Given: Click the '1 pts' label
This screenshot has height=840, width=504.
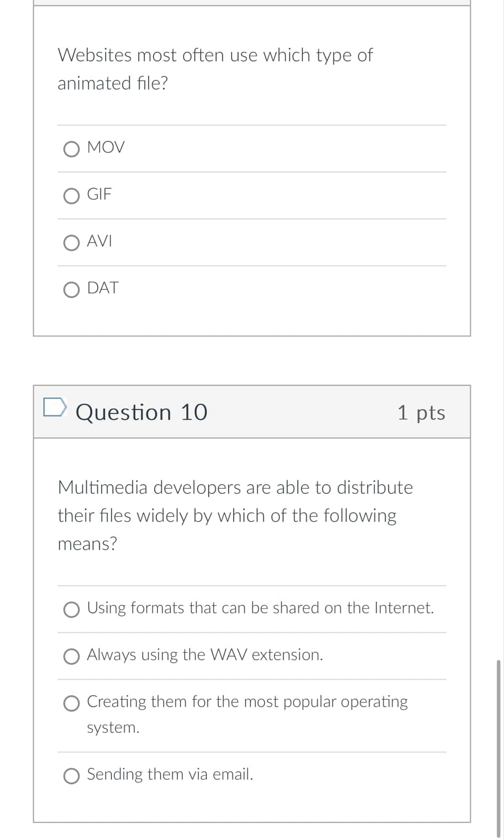Looking at the screenshot, I should tap(421, 412).
